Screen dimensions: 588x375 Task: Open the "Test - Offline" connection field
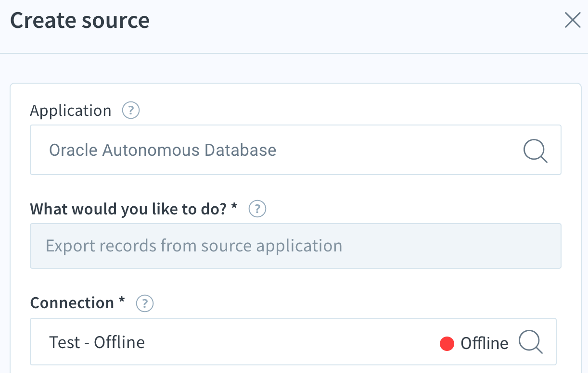293,342
